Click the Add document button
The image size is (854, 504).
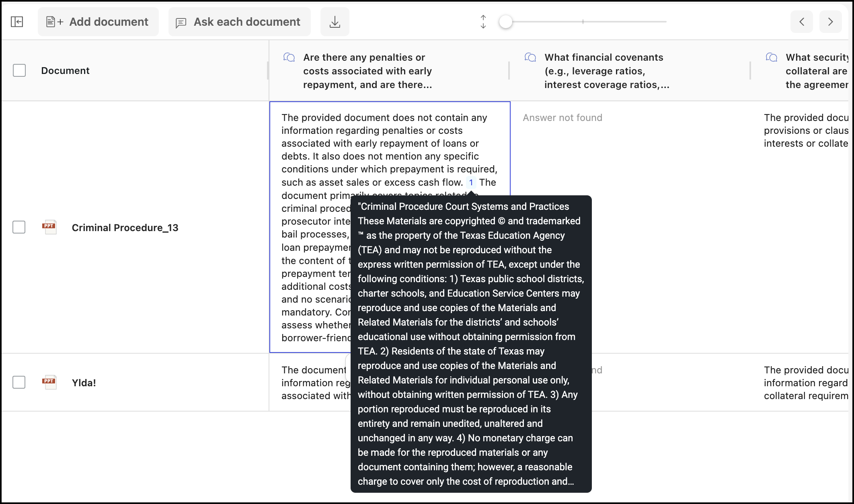click(x=98, y=22)
